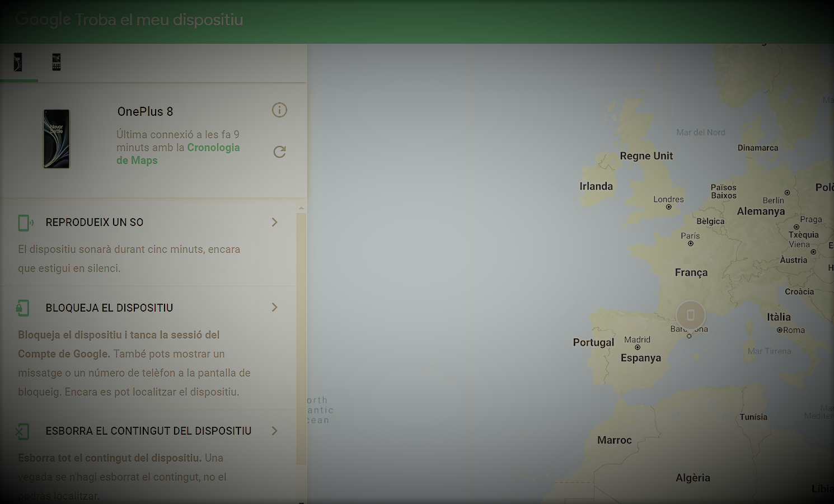The image size is (834, 504).
Task: Click Madrid city label on map
Action: pos(637,340)
